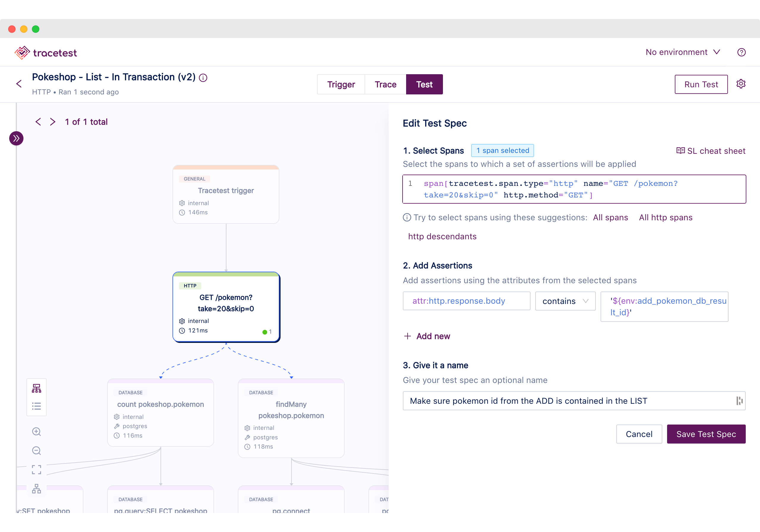Open the SL cheat sheet link
This screenshot has width=760, height=532.
711,151
